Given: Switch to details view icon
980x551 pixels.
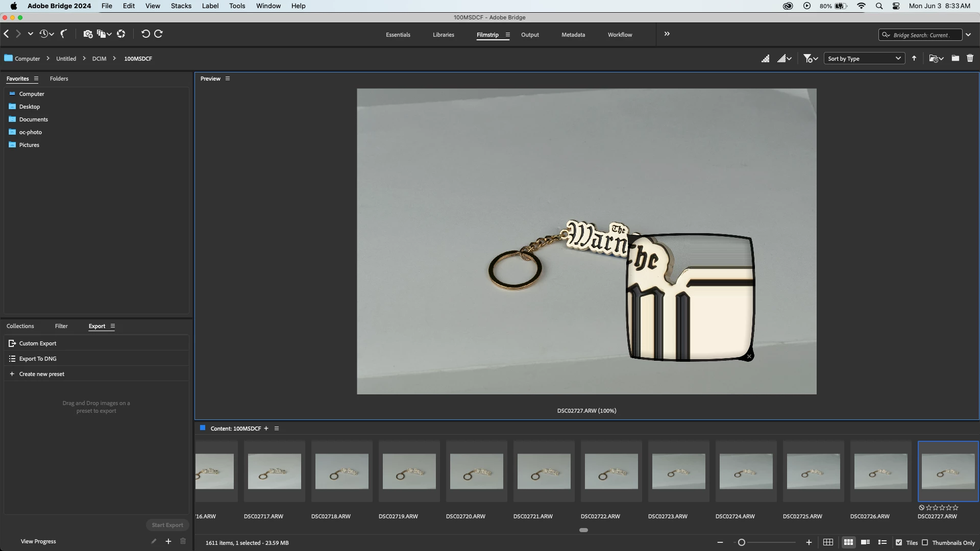Looking at the screenshot, I should (865, 542).
